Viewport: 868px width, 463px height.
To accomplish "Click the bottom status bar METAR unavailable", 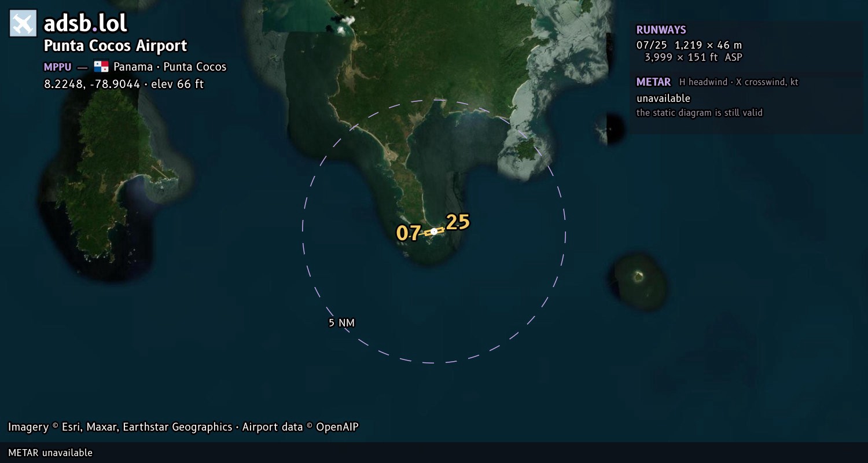I will pos(50,453).
